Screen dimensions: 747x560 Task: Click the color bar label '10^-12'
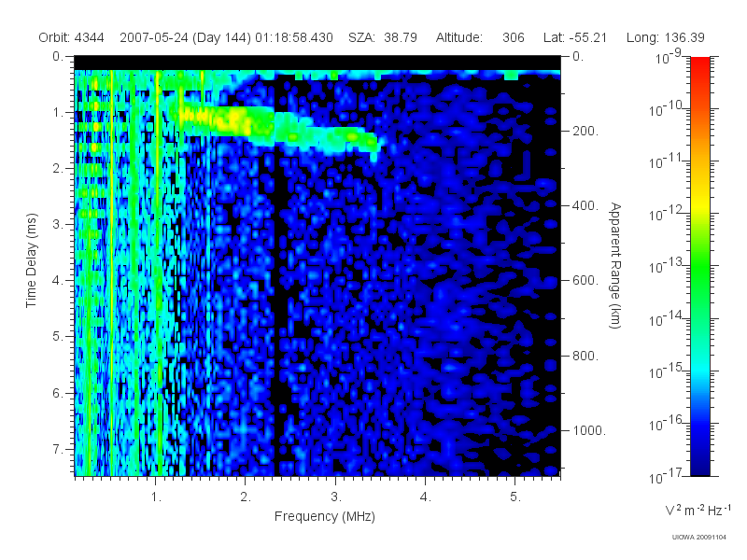click(x=666, y=214)
